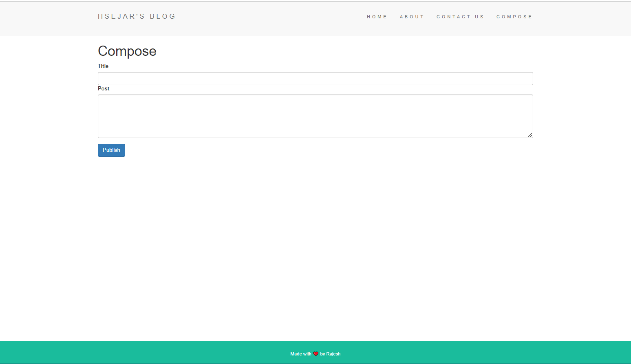Viewport: 631px width, 364px height.
Task: Select the Compose nav link
Action: pyautogui.click(x=514, y=17)
